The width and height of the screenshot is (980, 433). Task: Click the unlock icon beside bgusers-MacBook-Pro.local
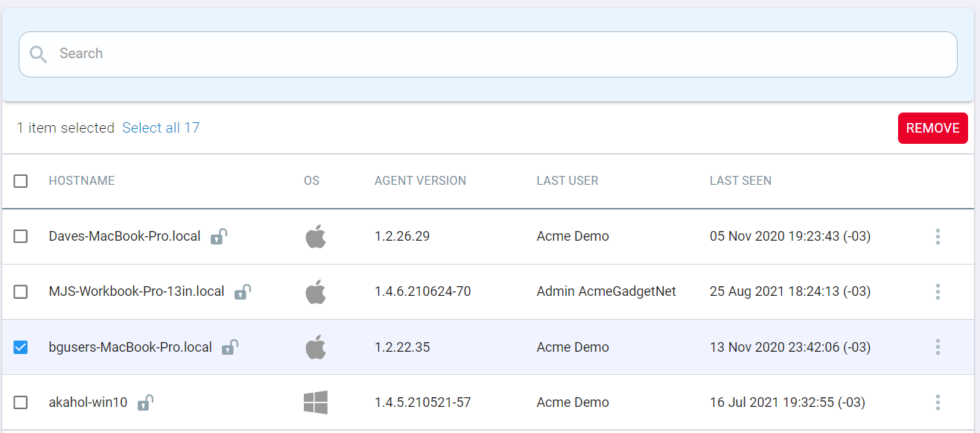(x=230, y=347)
